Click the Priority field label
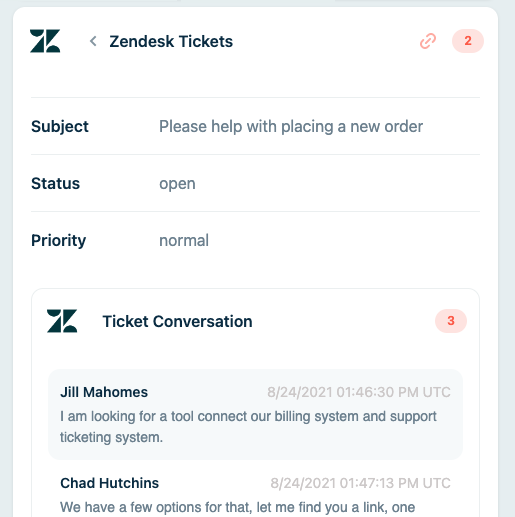Viewport: 515px width, 517px height. tap(59, 241)
